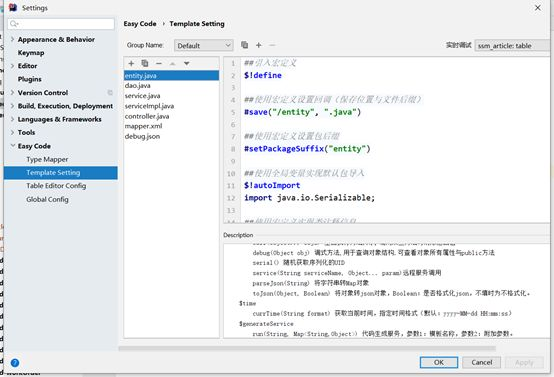The width and height of the screenshot is (554, 377).
Task: Add a new group with plus icon
Action: [x=259, y=45]
